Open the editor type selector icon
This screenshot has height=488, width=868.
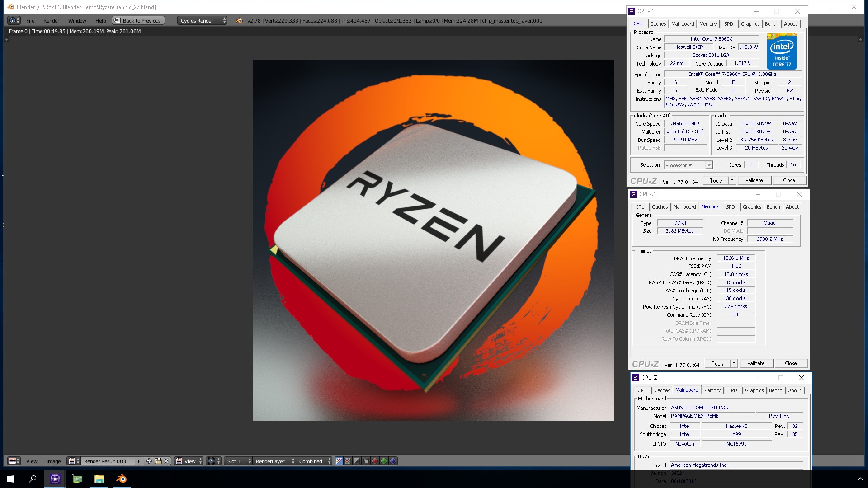(x=14, y=461)
